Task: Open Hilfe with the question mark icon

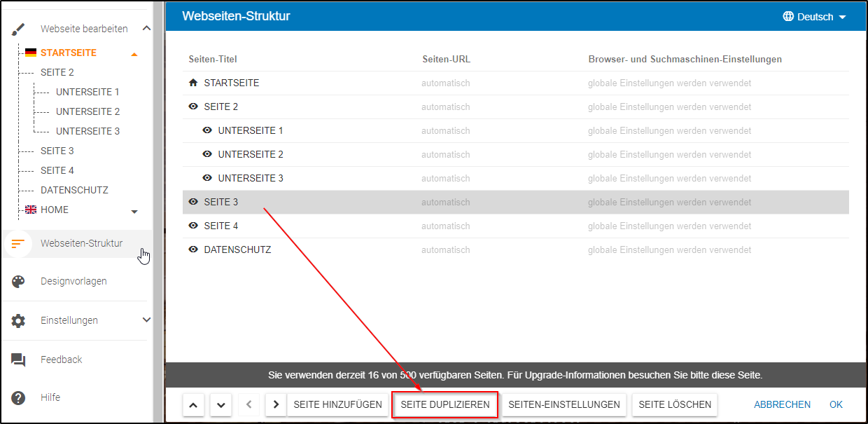Action: tap(17, 397)
